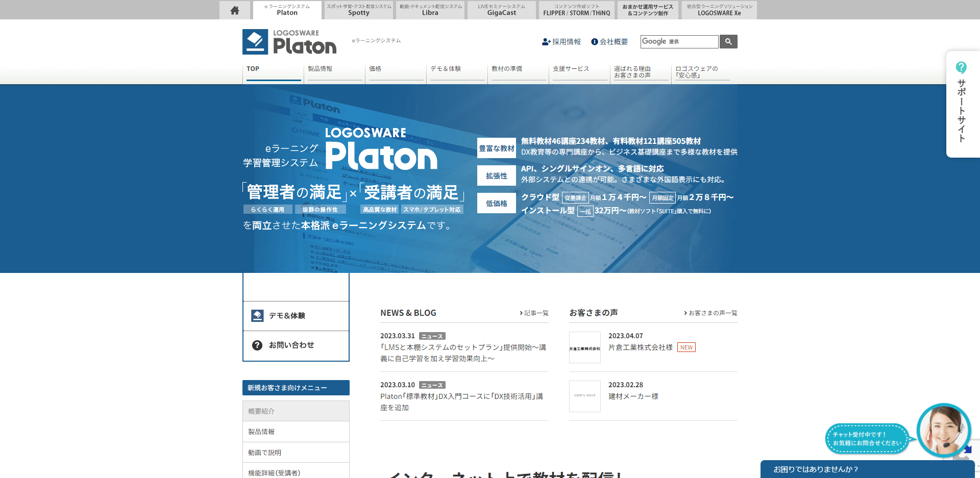
Task: Open the chat operator avatar
Action: pos(943,430)
